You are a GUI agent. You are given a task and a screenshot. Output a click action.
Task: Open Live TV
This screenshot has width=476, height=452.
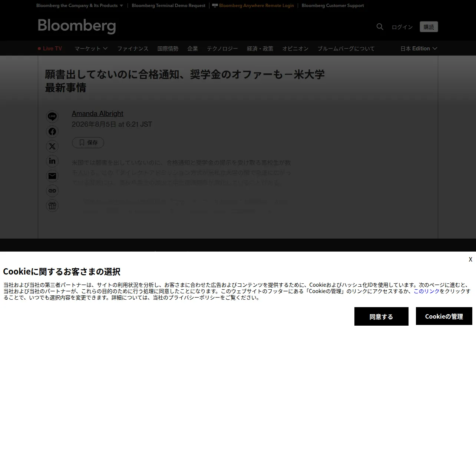pyautogui.click(x=50, y=49)
